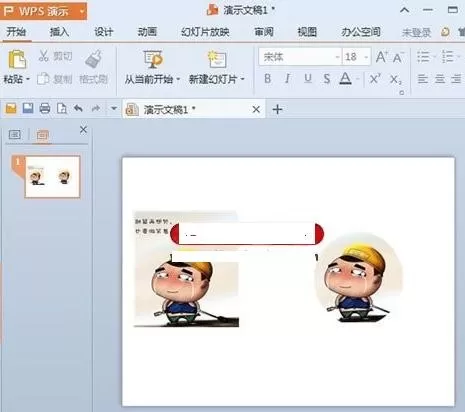This screenshot has width=465, height=412.
Task: Switch to the 开始 ribbon tab
Action: pos(16,32)
